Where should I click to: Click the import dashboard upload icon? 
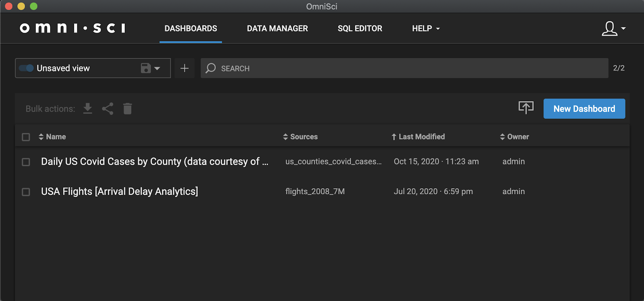526,108
